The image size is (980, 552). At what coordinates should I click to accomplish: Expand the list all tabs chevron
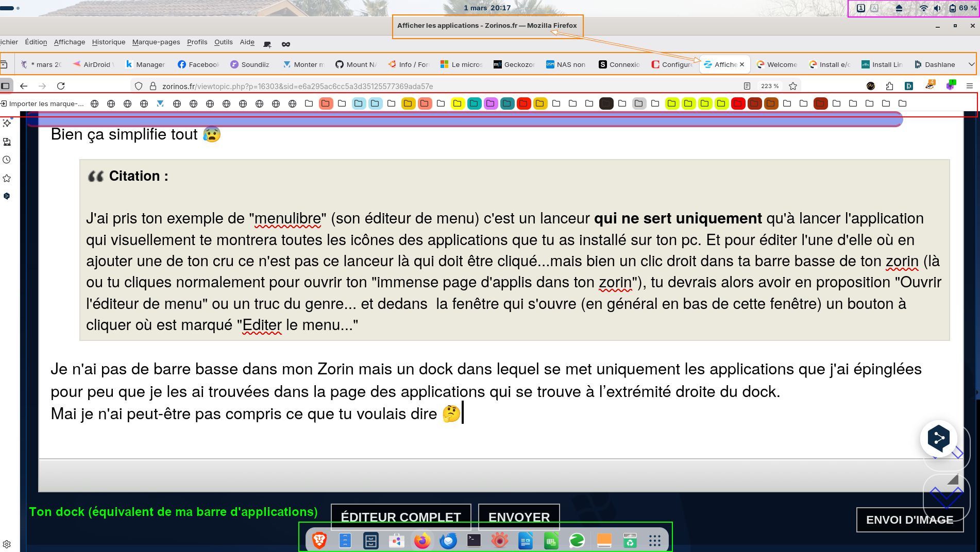tap(971, 64)
